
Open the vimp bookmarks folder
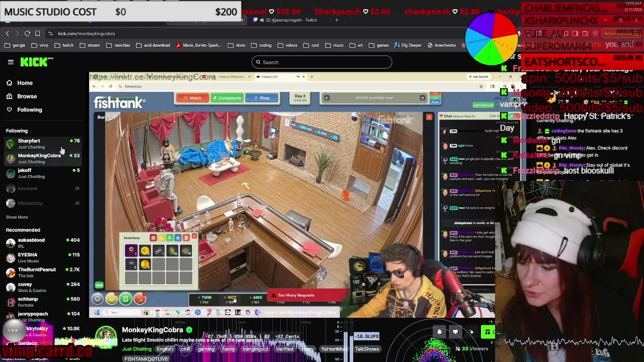coord(40,45)
